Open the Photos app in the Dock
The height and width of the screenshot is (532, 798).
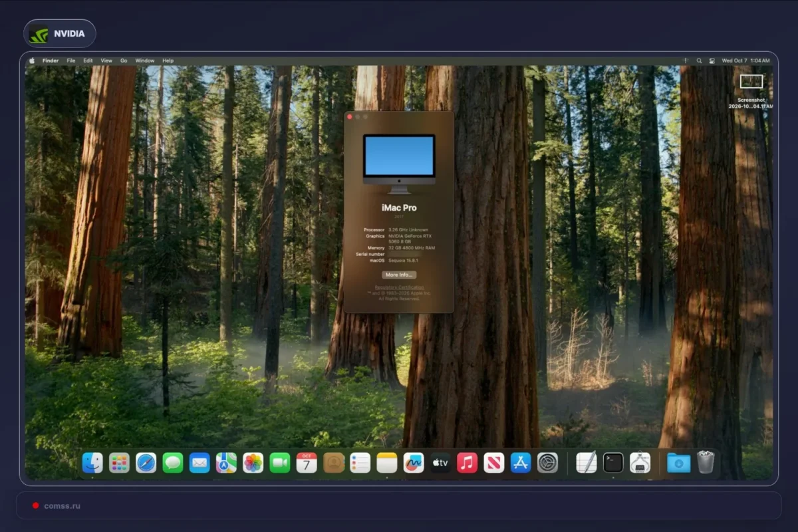point(253,462)
